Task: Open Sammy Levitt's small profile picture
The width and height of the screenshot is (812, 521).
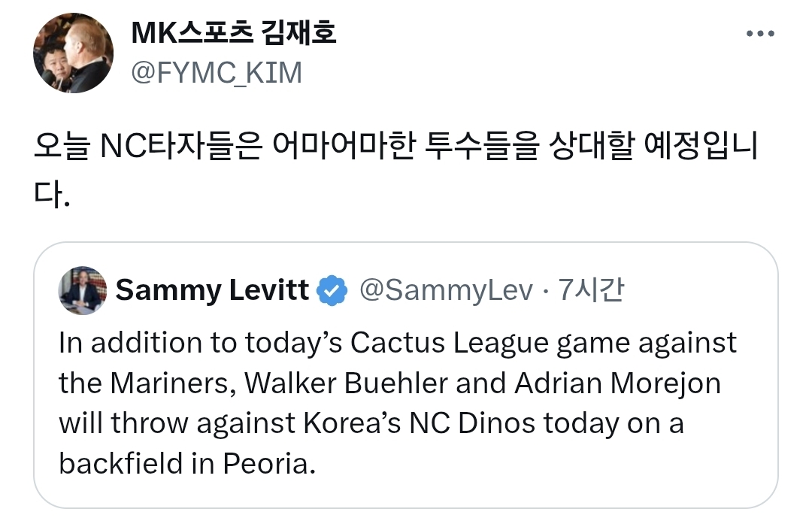Action: pyautogui.click(x=81, y=290)
